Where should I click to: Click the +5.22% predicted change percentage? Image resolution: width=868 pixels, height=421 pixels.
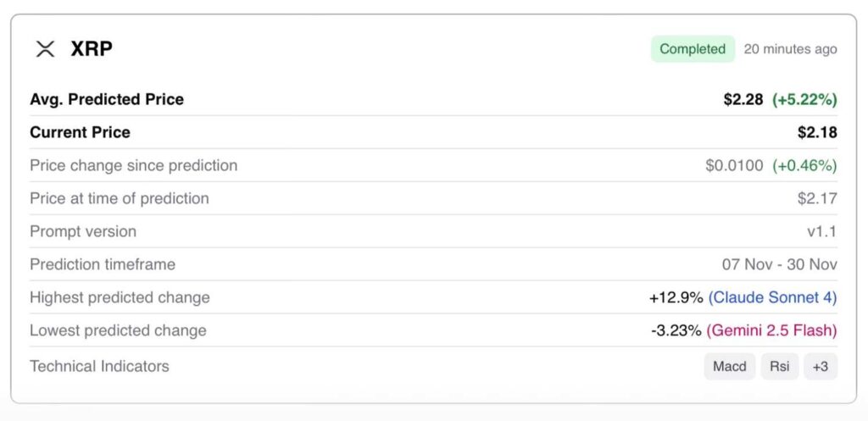[x=804, y=99]
